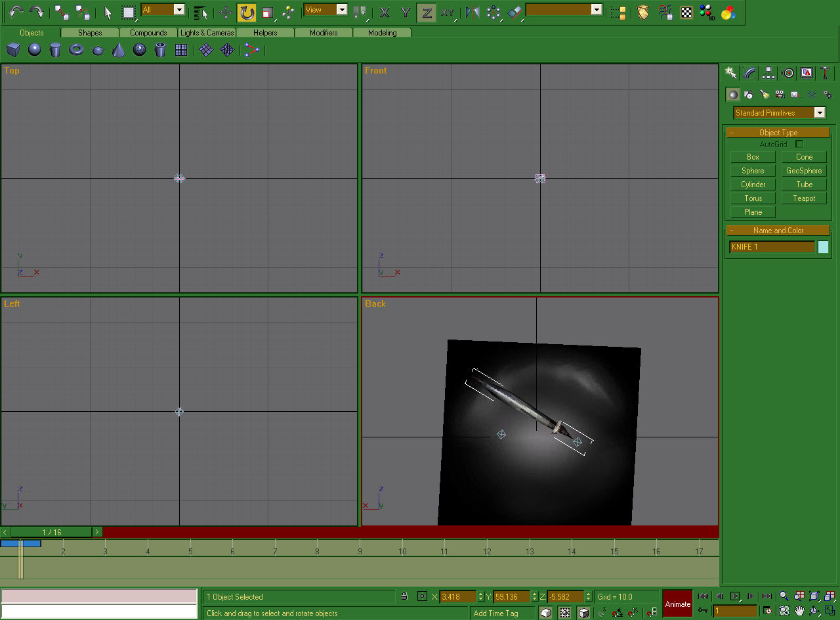
Task: Click the Cylinder primitive button
Action: (x=753, y=185)
